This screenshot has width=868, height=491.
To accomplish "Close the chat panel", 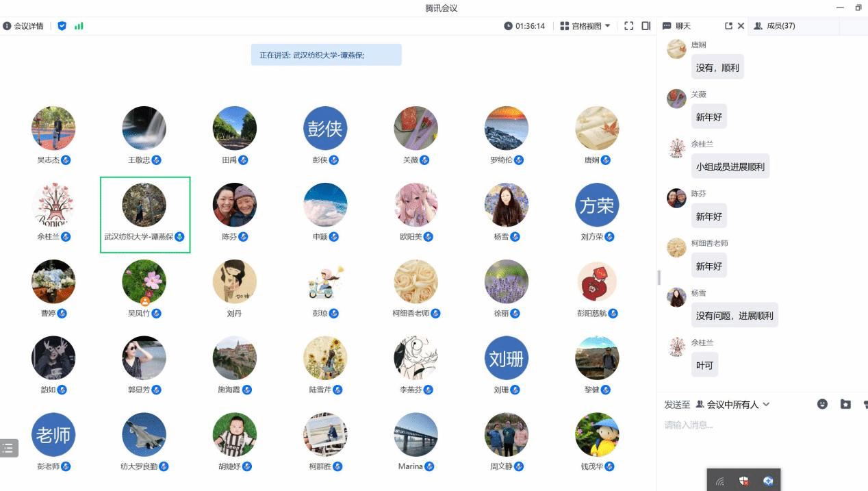I will pos(741,26).
